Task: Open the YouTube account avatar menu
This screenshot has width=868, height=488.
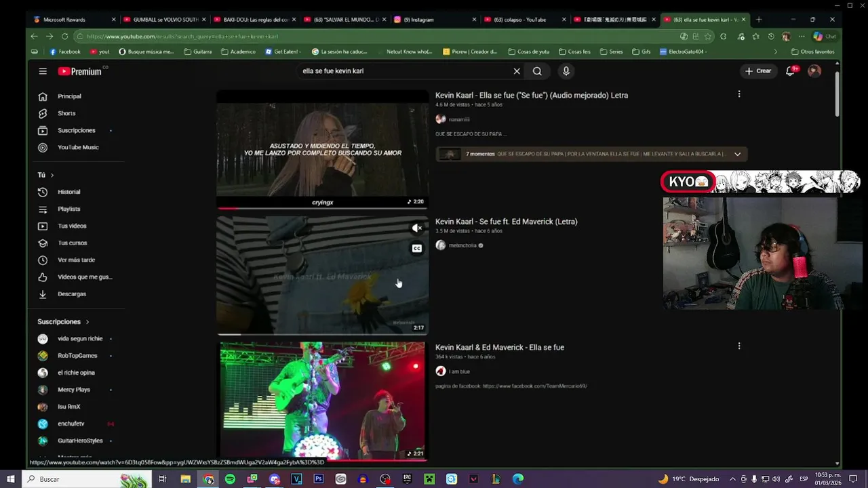Action: (x=814, y=71)
